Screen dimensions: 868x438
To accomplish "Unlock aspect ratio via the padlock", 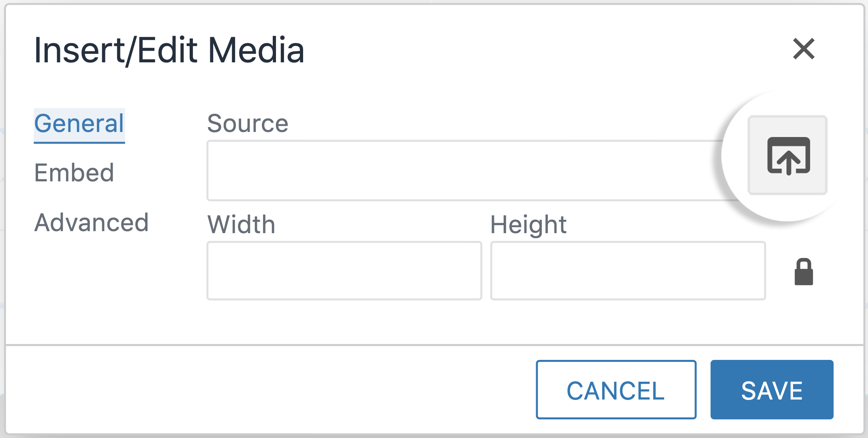I will [x=804, y=271].
